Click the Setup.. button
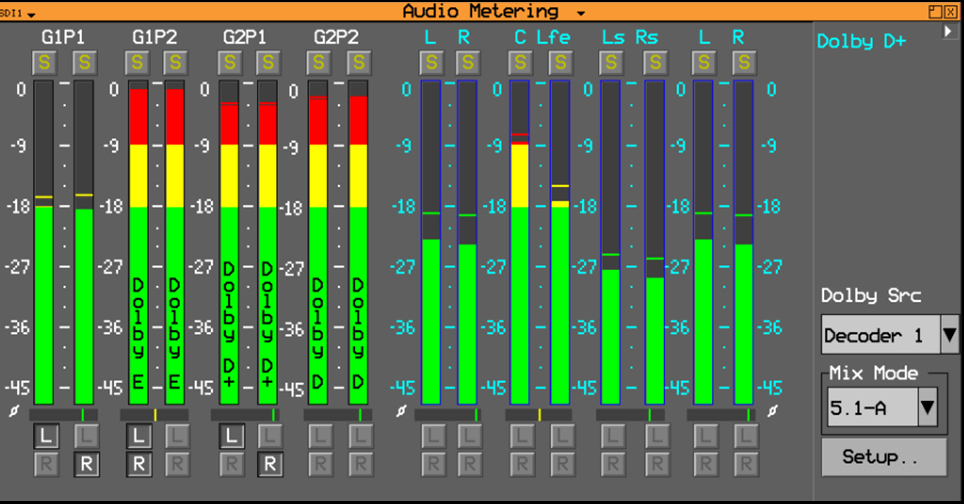Screen dimensions: 964x504 click(884, 457)
